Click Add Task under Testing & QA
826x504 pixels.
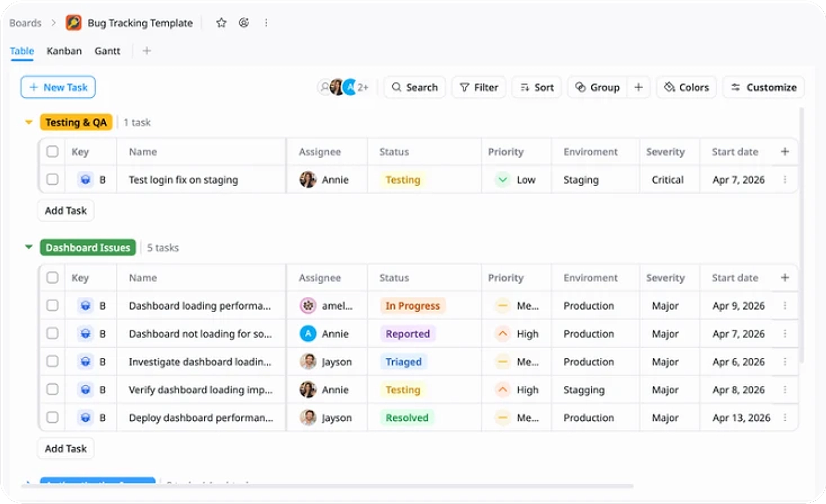pyautogui.click(x=66, y=210)
